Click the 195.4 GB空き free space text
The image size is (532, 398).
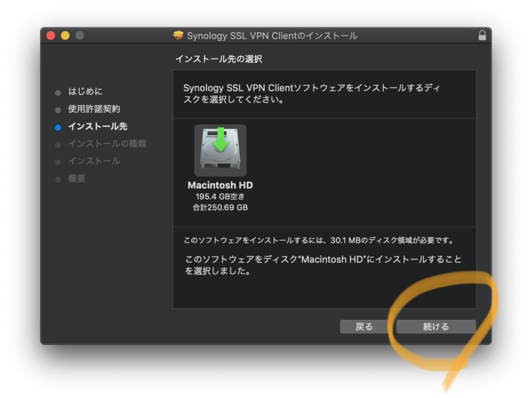220,197
